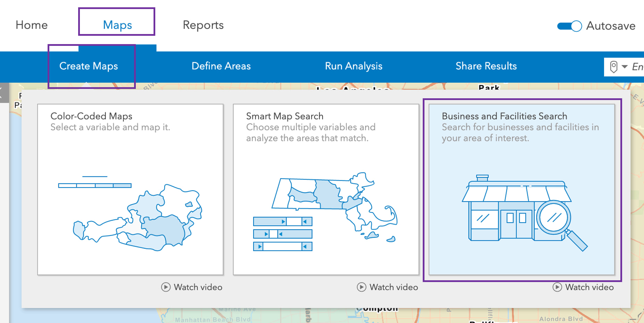Click play icon under Smart Map Search

click(362, 287)
